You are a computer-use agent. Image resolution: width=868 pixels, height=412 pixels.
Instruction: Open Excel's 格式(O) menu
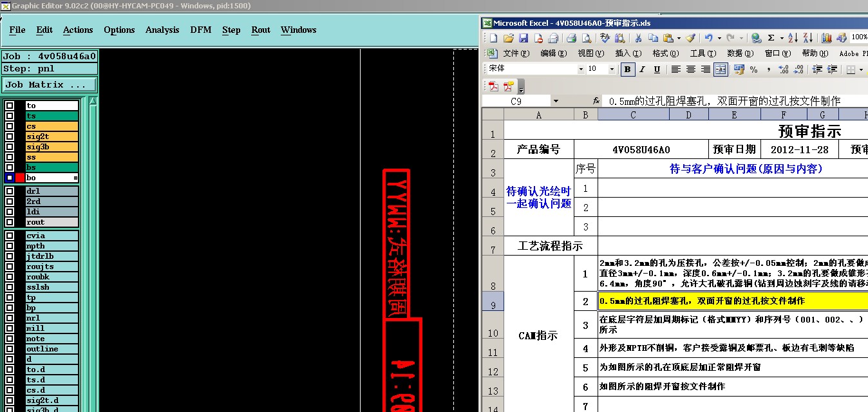665,53
